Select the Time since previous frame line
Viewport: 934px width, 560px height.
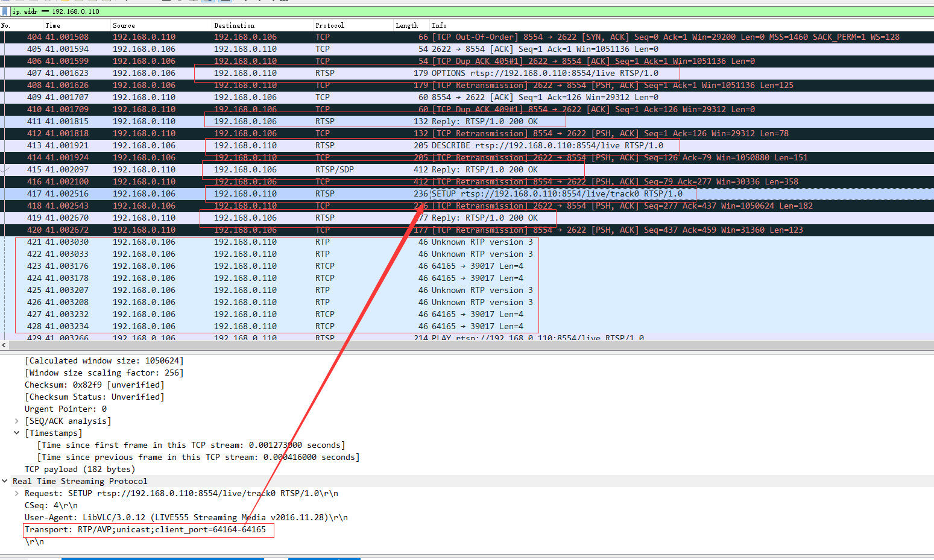[198, 457]
